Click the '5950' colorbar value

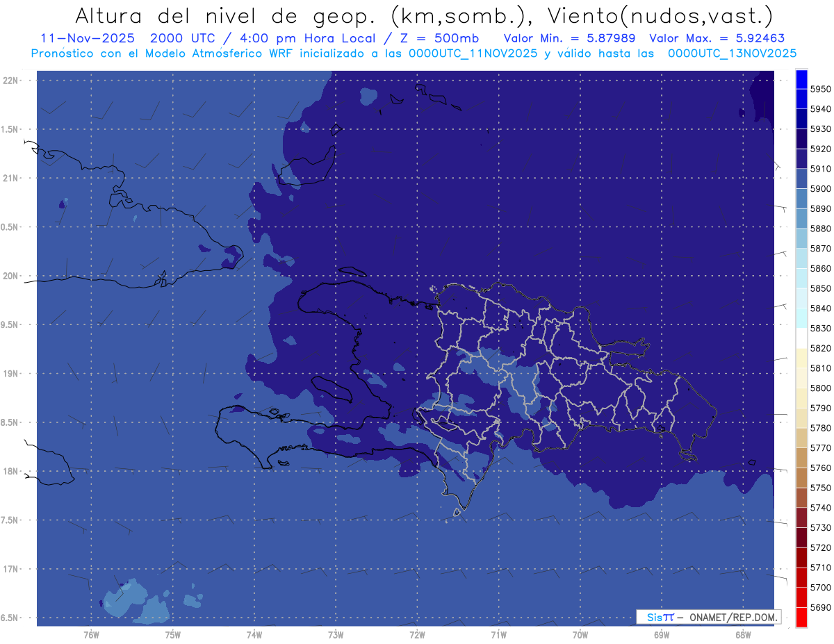click(821, 89)
